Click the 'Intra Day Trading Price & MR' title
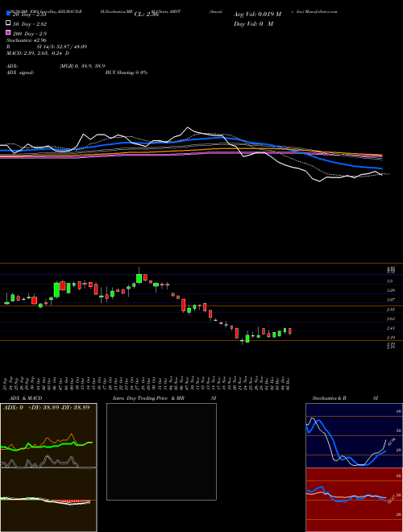Image resolution: width=403 pixels, height=532 pixels. (148, 398)
